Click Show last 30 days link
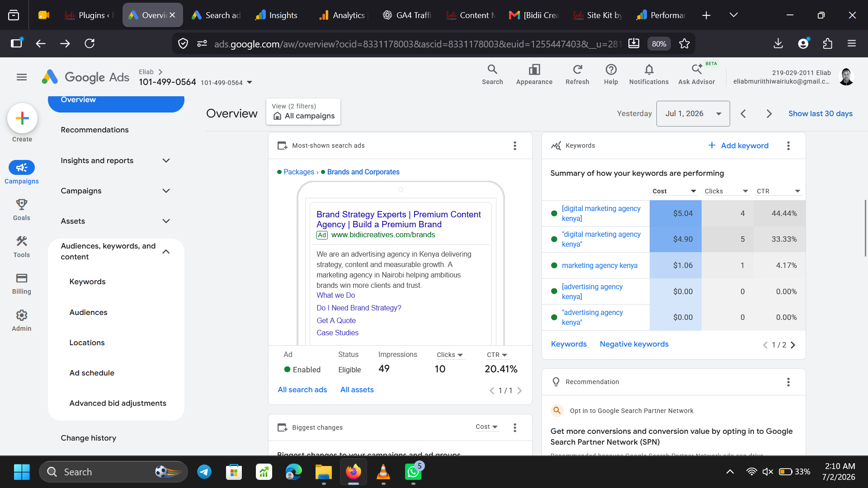 pyautogui.click(x=820, y=113)
